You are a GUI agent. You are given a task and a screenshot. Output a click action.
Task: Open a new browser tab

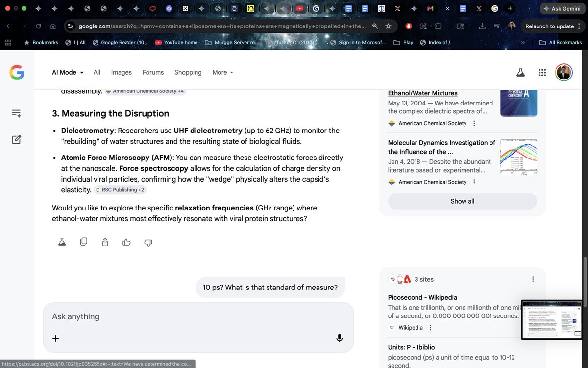510,8
